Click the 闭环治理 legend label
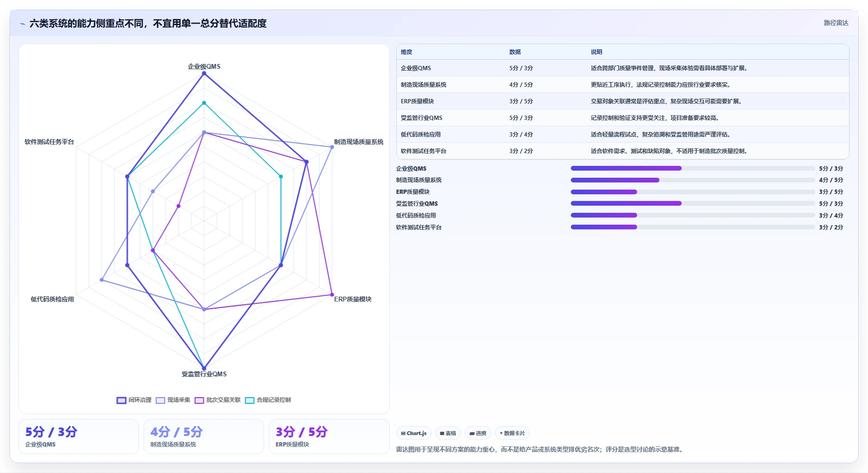868x473 pixels. [x=140, y=400]
